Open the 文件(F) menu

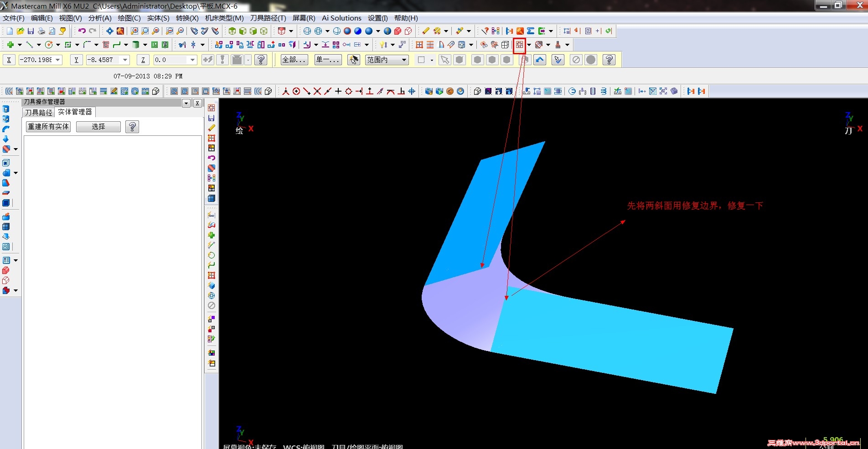[14, 18]
